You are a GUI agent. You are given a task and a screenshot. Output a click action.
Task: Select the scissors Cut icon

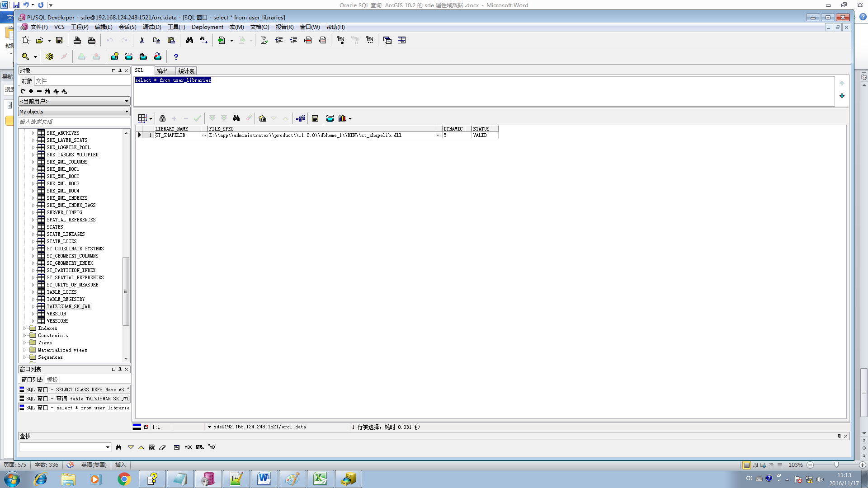coord(142,40)
